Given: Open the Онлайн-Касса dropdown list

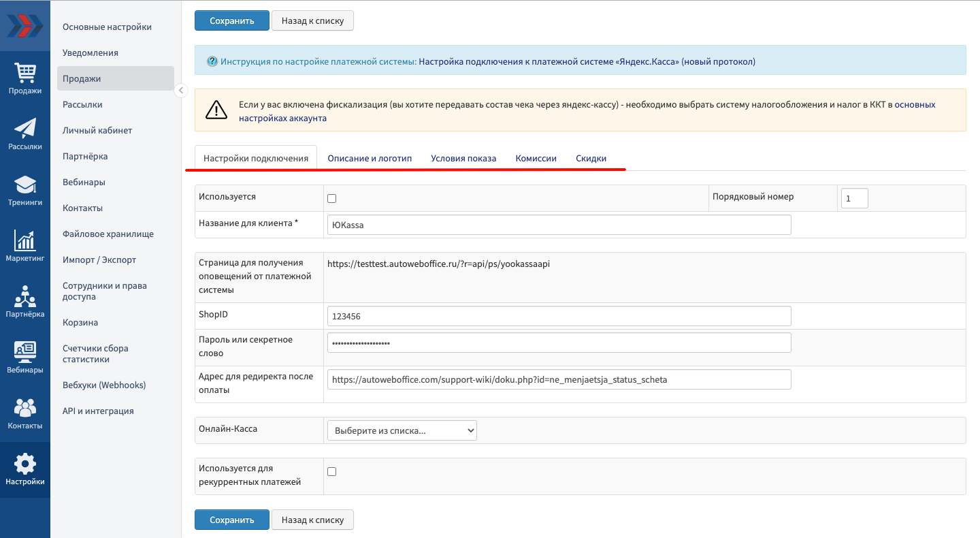Looking at the screenshot, I should click(x=402, y=430).
